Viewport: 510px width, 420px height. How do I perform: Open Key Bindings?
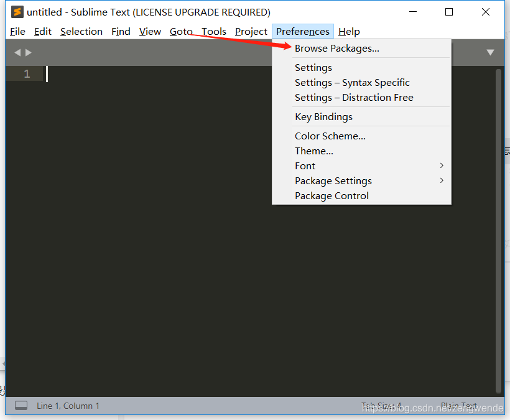click(x=361, y=117)
